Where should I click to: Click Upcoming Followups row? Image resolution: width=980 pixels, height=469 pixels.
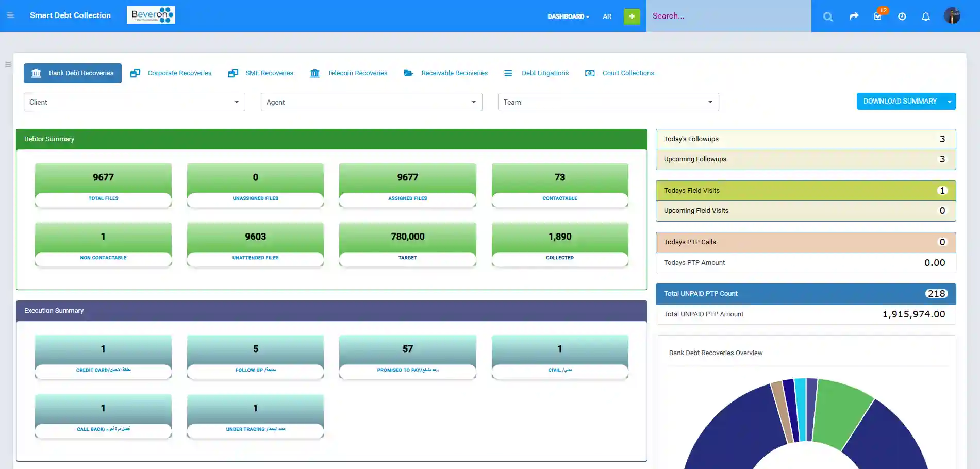pos(806,159)
